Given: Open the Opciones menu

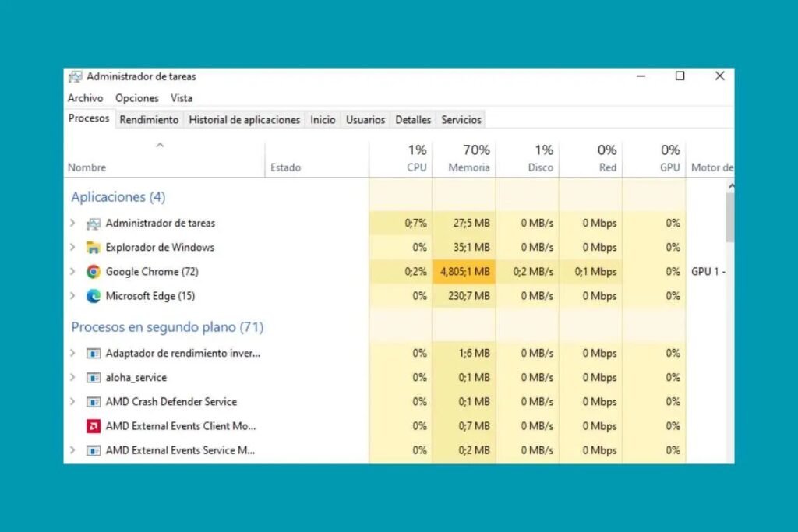Looking at the screenshot, I should 137,98.
